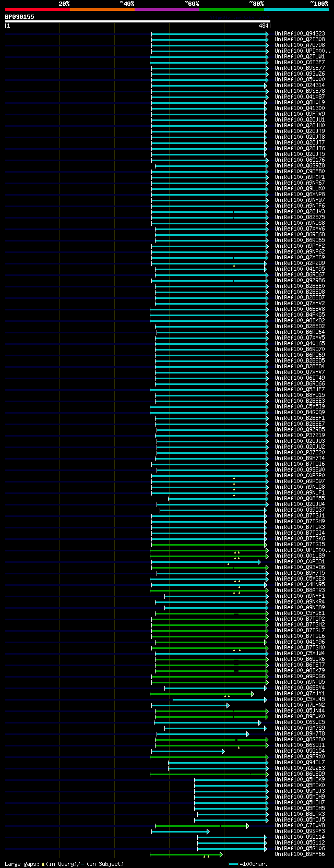Select hit label UniRef100_B7TGP2
The height and width of the screenshot is (868, 334).
pos(300,619)
